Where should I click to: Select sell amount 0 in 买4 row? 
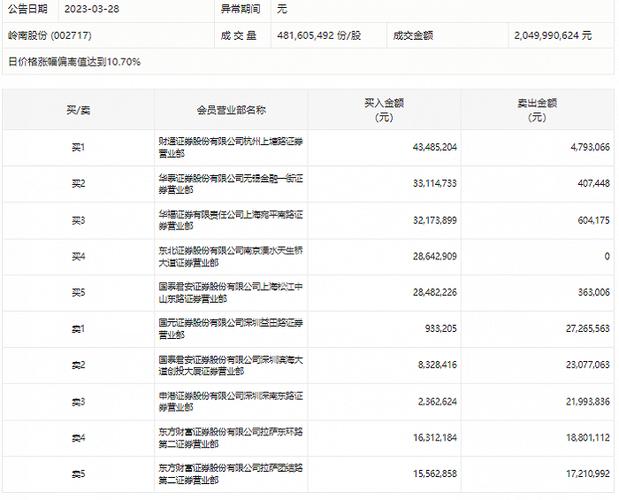607,257
